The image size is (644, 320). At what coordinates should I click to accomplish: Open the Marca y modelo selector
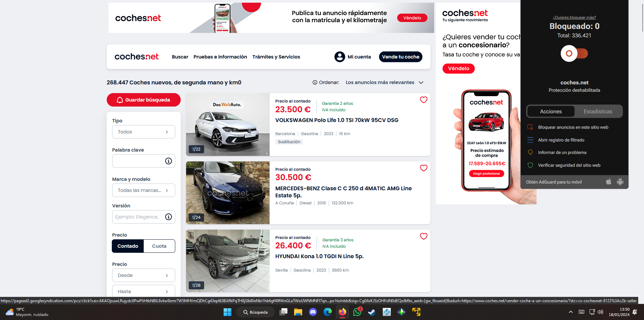click(x=143, y=190)
